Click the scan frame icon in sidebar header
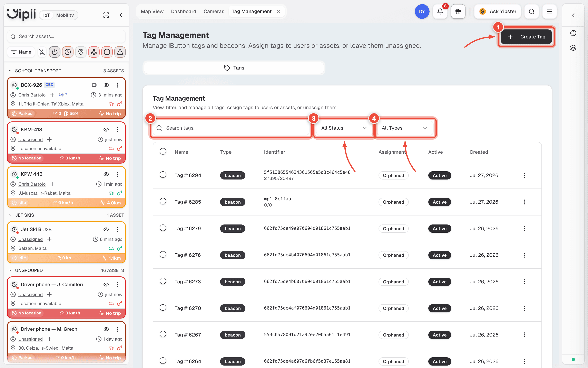588x368 pixels. pos(106,15)
